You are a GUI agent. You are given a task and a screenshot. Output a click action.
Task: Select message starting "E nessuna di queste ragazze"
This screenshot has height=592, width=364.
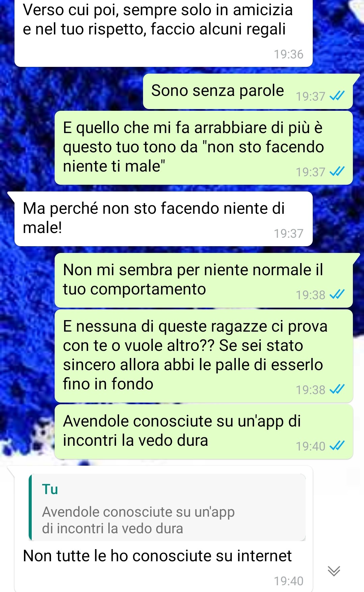click(204, 356)
